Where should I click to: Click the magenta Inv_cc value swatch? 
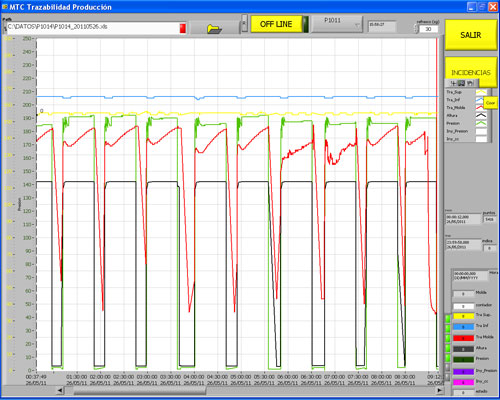[463, 382]
